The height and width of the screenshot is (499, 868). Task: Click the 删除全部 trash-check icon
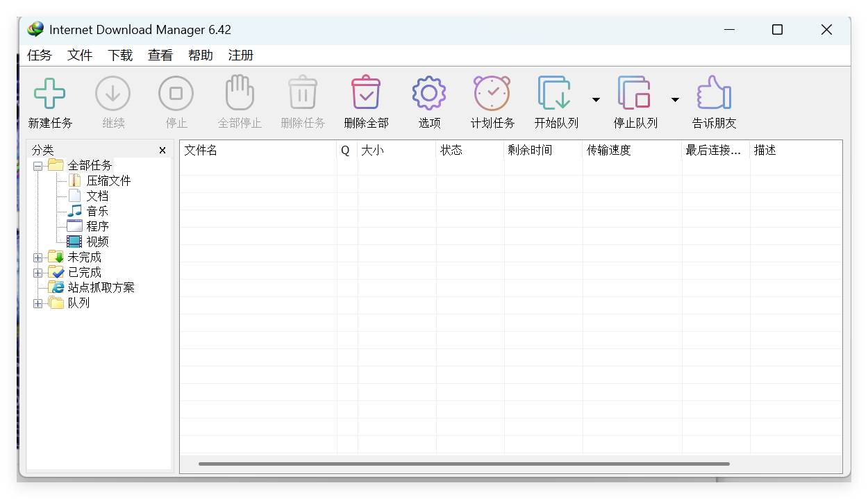(366, 92)
